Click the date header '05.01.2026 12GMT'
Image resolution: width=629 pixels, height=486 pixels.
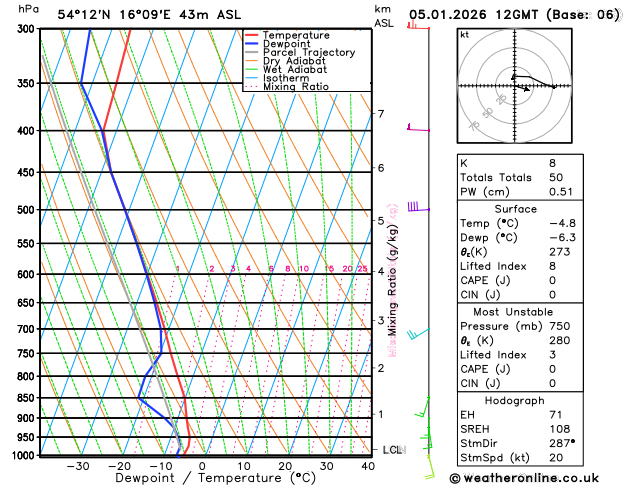473,15
